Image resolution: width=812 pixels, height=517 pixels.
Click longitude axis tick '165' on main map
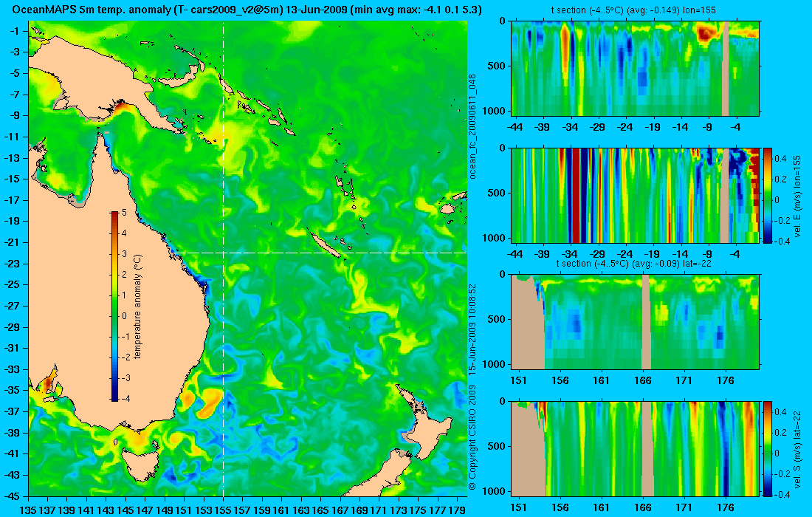(x=320, y=510)
